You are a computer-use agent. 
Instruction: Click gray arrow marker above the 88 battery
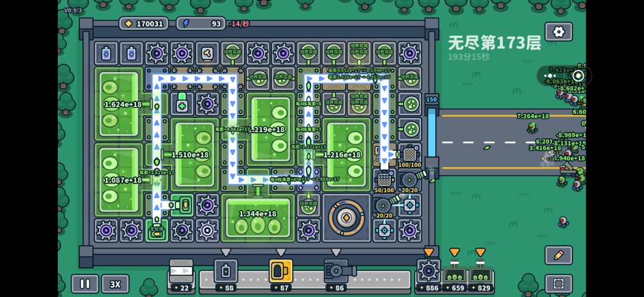[226, 252]
